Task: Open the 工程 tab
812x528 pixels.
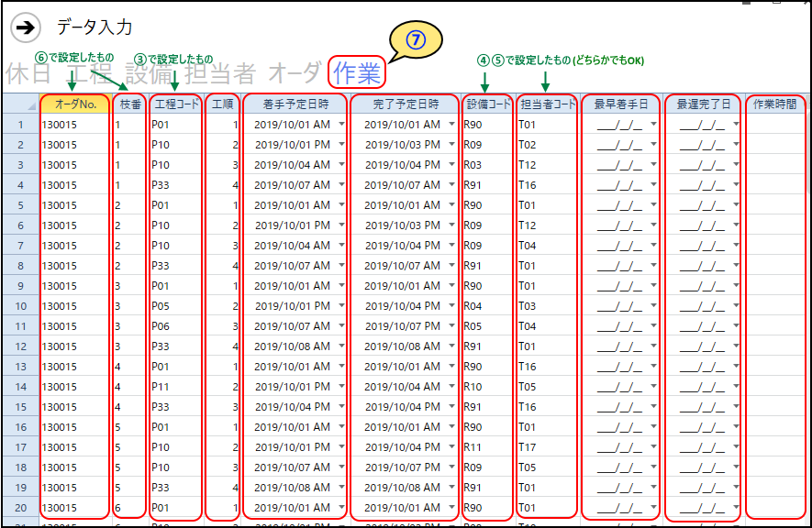Action: (x=92, y=73)
